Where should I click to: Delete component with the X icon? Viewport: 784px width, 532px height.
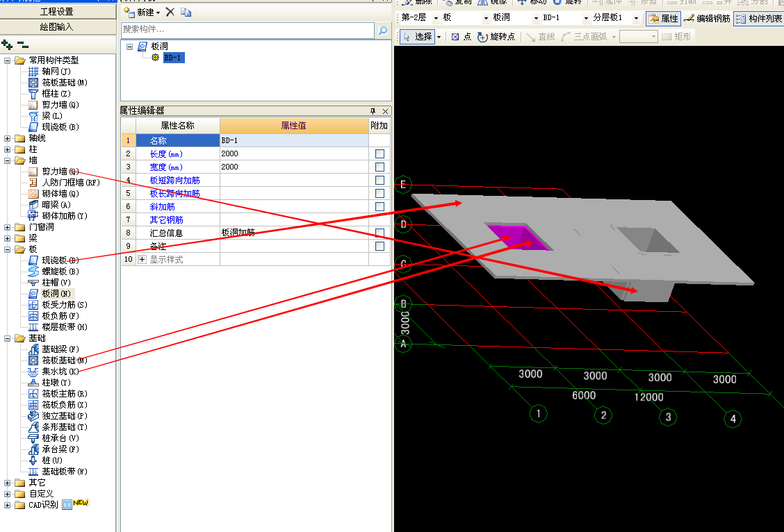click(170, 12)
